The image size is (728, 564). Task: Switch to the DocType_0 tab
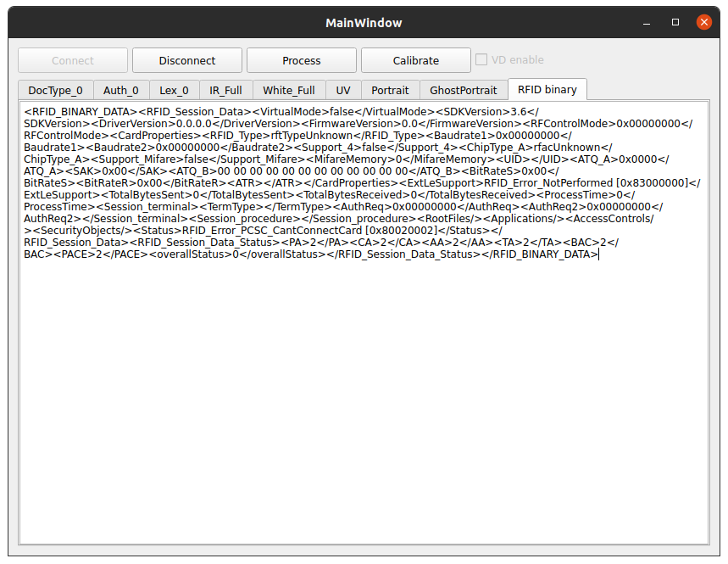(x=55, y=90)
